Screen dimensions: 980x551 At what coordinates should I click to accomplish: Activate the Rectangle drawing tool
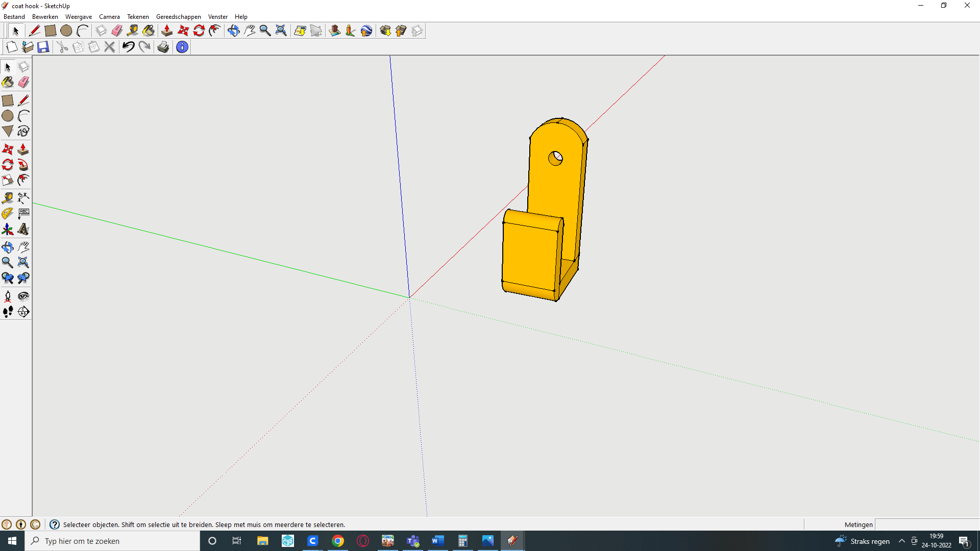pos(8,100)
